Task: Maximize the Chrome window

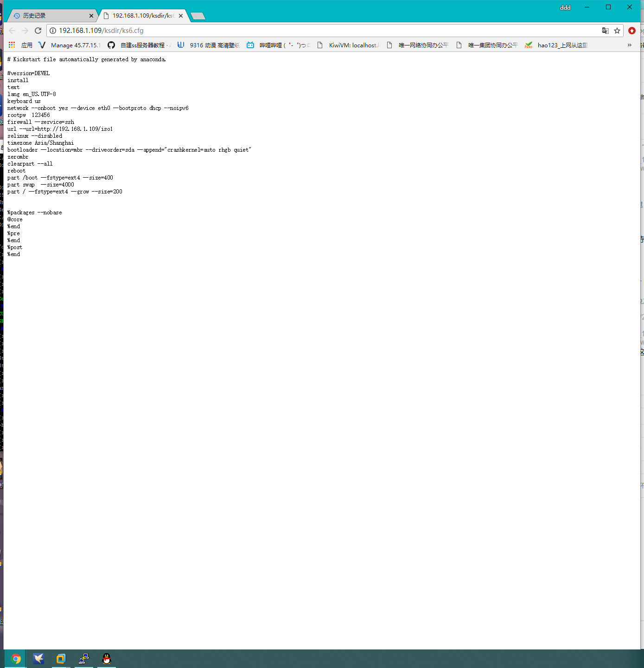Action: pos(608,7)
